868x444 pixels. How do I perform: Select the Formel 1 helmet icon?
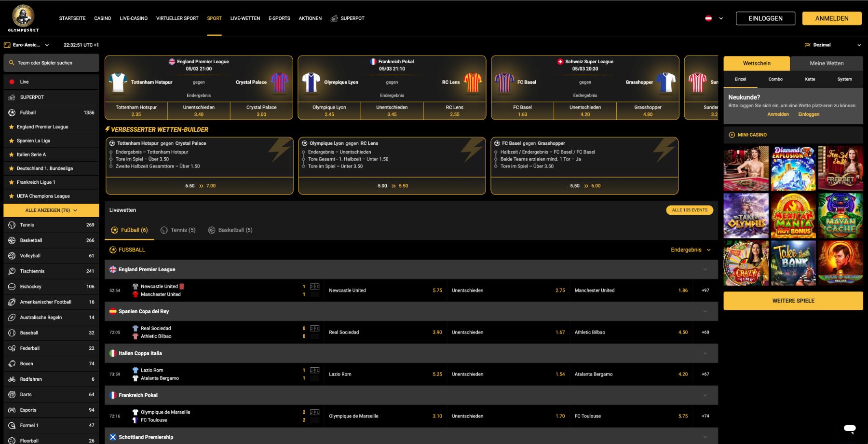[x=12, y=426]
